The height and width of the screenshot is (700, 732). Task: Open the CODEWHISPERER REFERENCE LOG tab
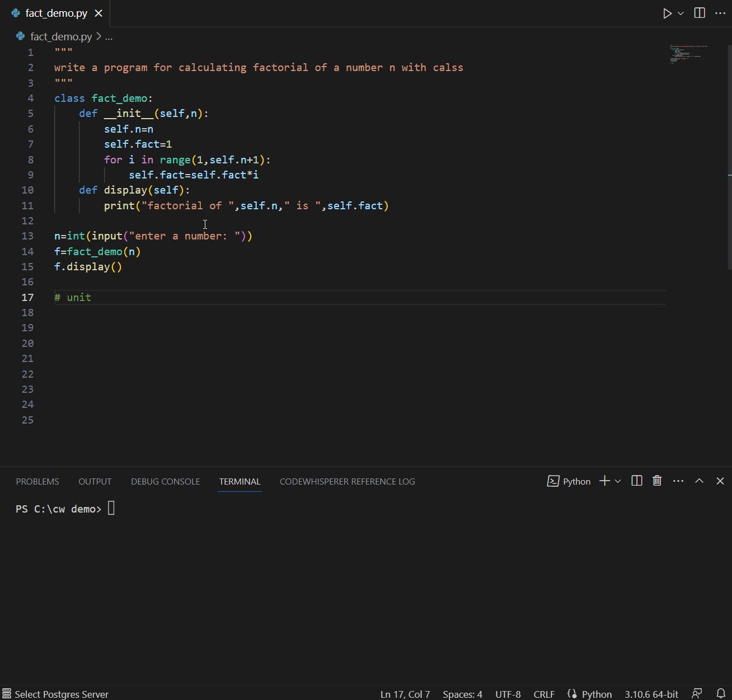coord(347,481)
